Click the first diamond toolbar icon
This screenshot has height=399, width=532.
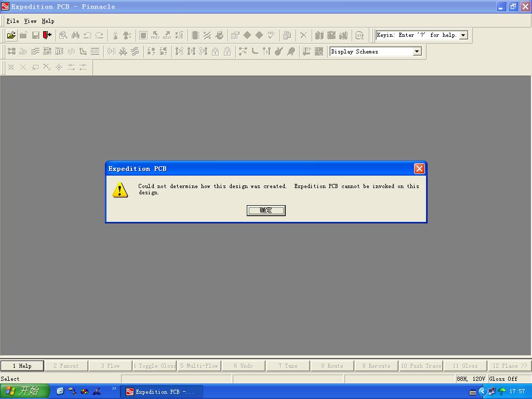pyautogui.click(x=247, y=35)
